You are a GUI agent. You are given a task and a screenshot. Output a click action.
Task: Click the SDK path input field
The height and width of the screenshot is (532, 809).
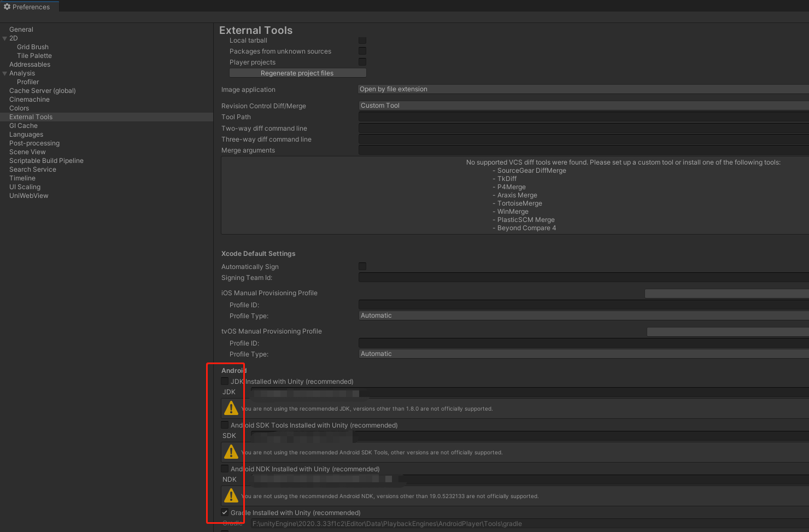pos(530,436)
